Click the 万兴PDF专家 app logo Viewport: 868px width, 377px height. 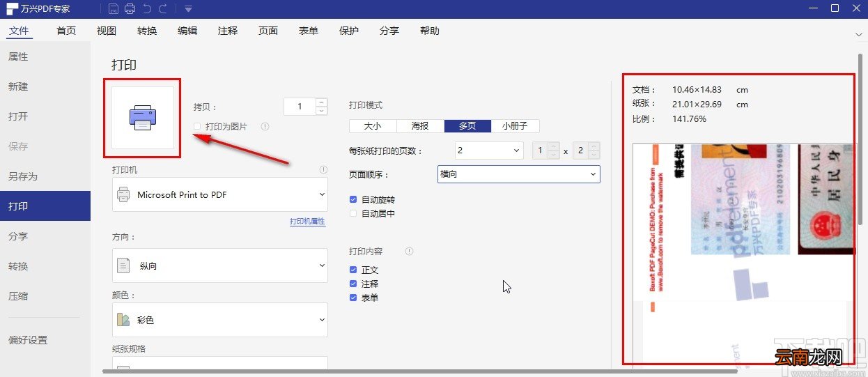pyautogui.click(x=13, y=8)
